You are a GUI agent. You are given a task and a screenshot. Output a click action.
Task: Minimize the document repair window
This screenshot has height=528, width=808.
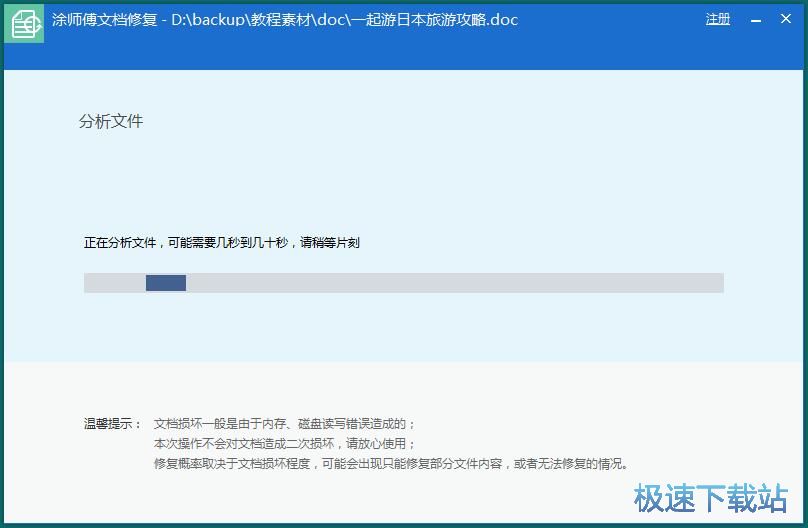(x=756, y=21)
